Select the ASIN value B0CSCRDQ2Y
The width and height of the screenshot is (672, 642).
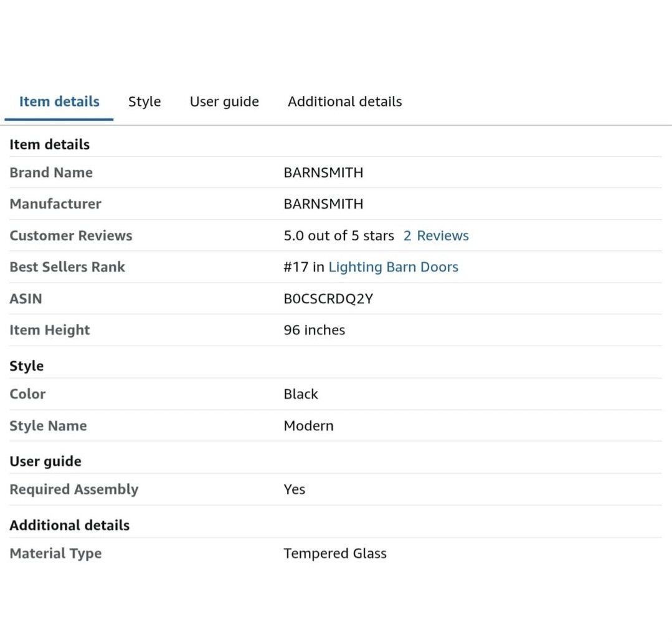click(328, 299)
